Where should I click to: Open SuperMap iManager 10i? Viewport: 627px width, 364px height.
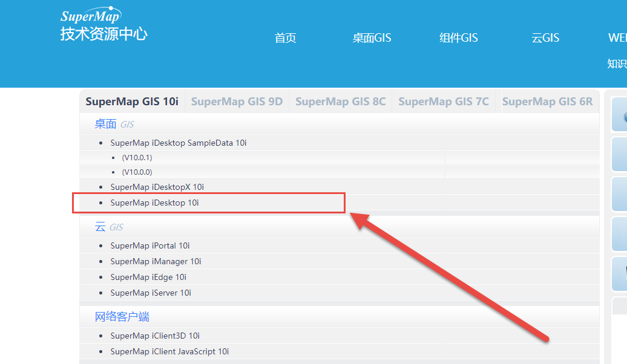(x=156, y=261)
